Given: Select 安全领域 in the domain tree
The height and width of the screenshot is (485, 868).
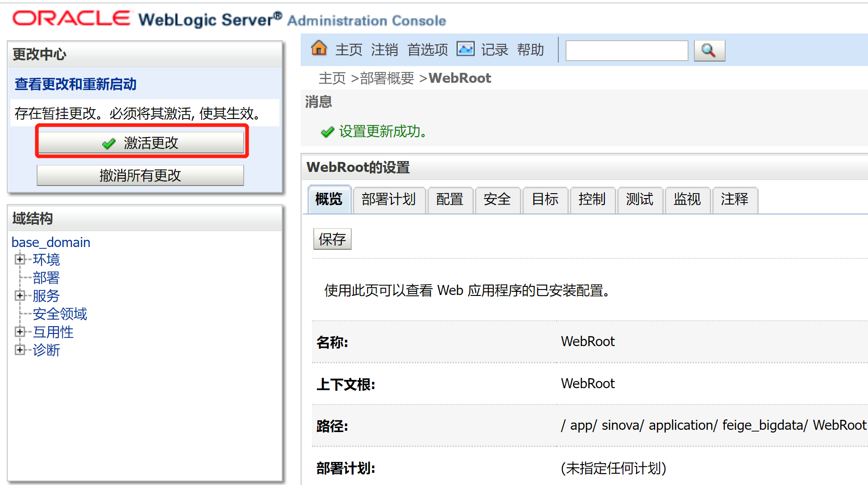Looking at the screenshot, I should click(x=60, y=314).
